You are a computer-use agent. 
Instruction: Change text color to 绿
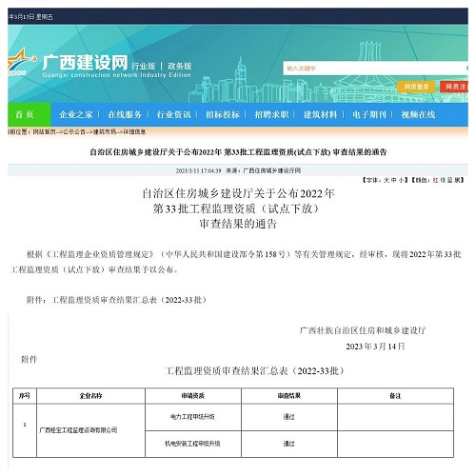click(443, 180)
